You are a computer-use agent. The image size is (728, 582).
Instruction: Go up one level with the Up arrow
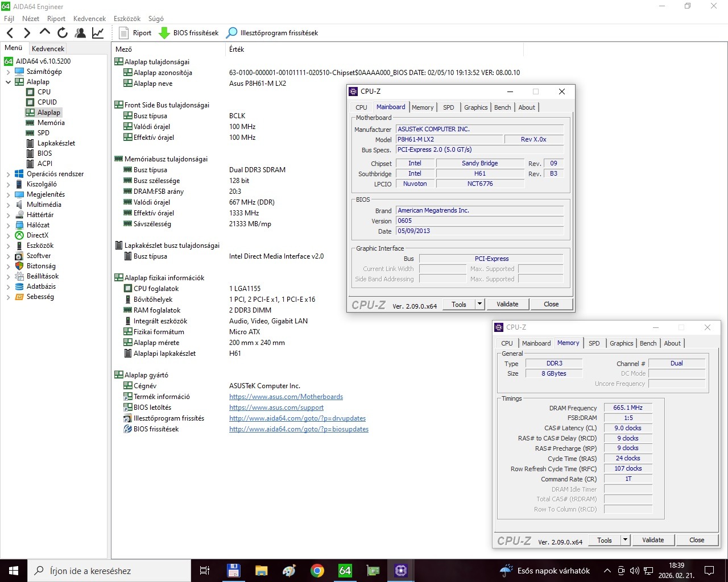tap(45, 32)
